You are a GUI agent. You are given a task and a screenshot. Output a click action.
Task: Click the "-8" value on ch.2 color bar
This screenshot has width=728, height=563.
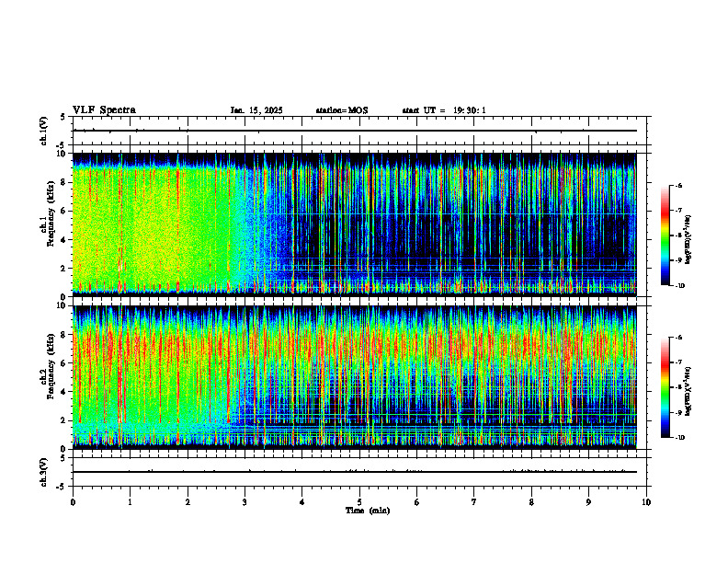tap(678, 387)
